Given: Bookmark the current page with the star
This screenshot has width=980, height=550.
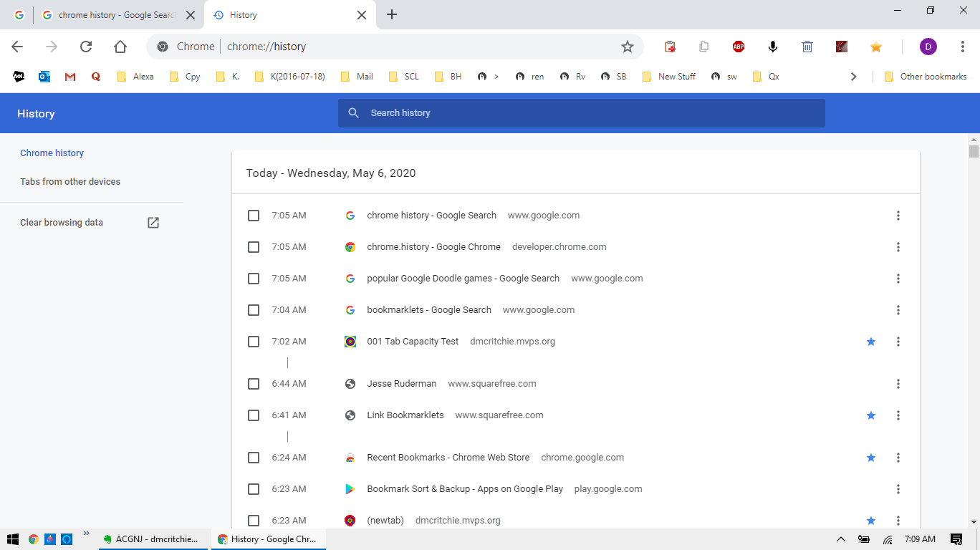Looking at the screenshot, I should coord(628,47).
